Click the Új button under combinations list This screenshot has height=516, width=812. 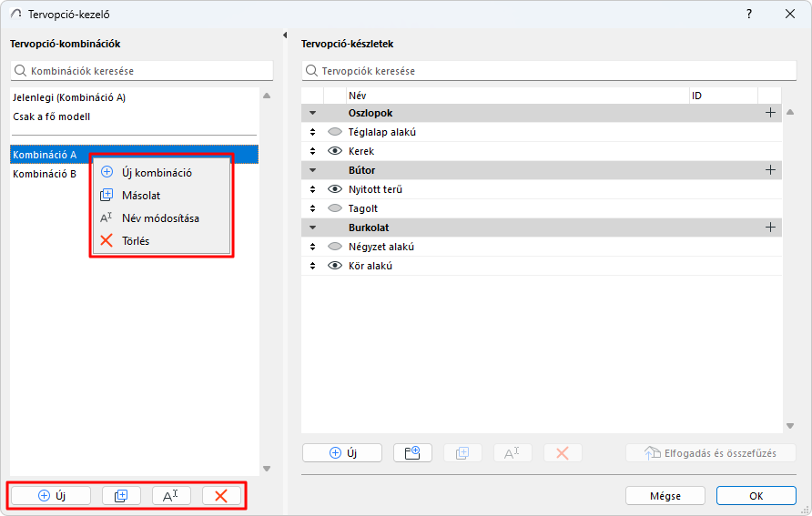(51, 496)
